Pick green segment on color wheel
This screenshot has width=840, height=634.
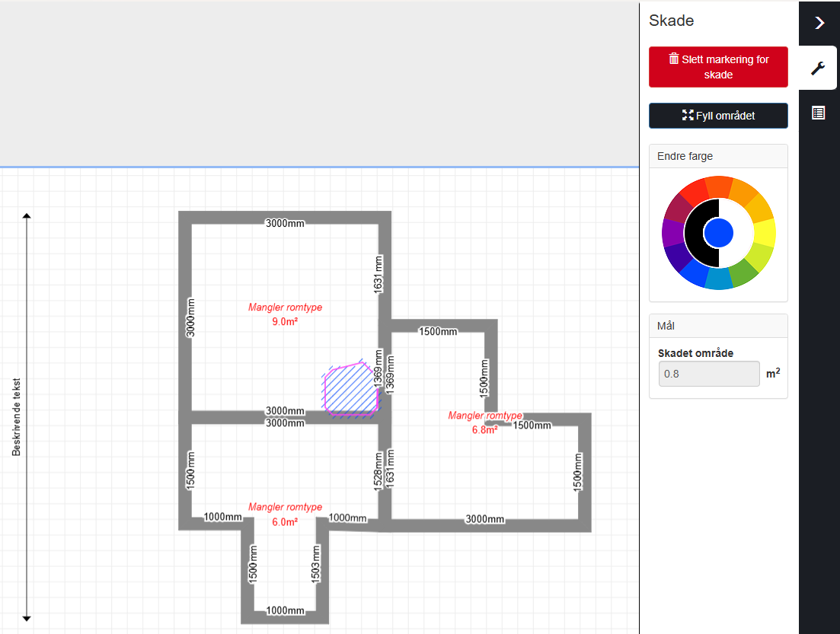[743, 274]
